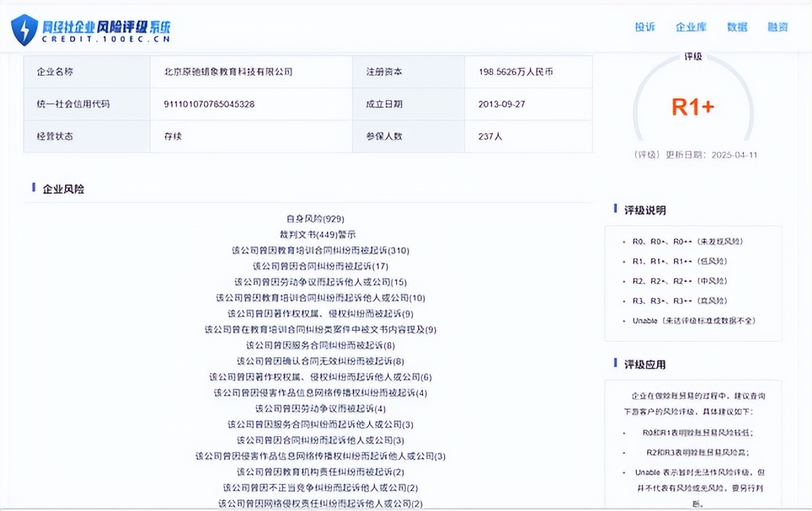
Task: Click the 评级应用 section heading
Action: pyautogui.click(x=645, y=364)
